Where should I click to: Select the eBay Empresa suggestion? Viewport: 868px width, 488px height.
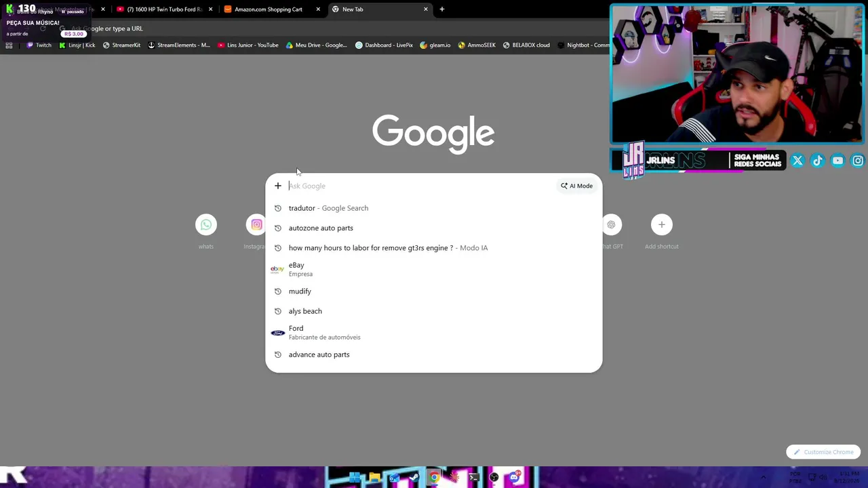pyautogui.click(x=434, y=269)
